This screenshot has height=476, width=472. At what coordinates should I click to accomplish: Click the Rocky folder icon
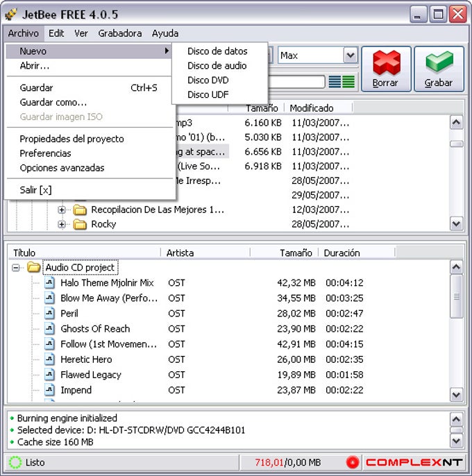click(80, 224)
